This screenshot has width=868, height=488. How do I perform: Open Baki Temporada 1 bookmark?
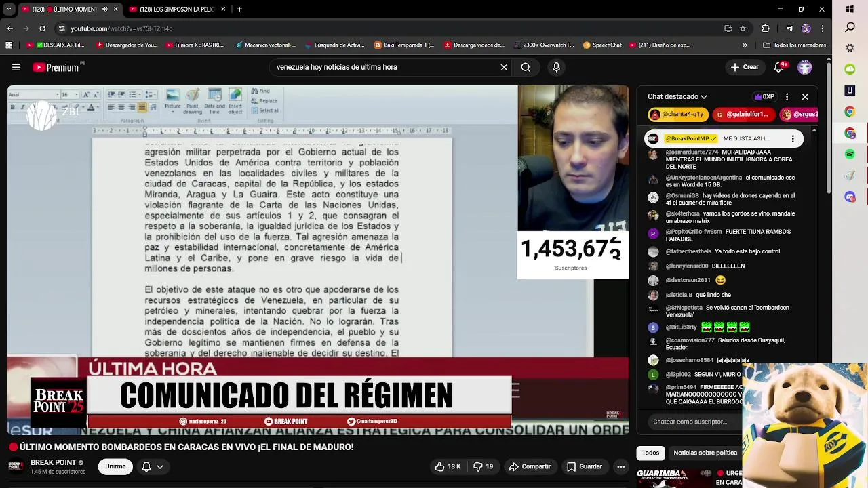point(404,45)
